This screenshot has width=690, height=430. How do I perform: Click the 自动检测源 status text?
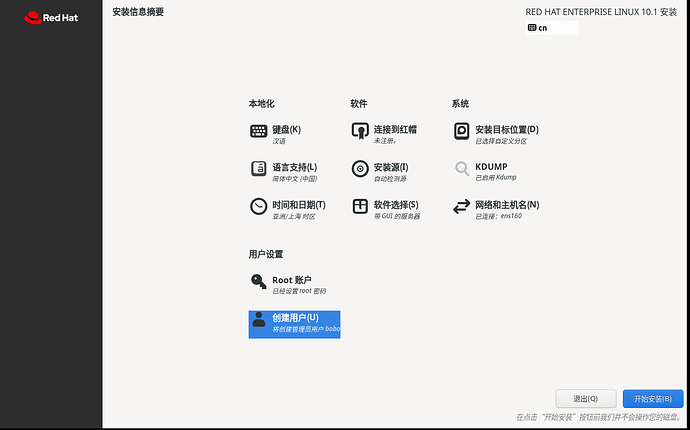pos(390,179)
